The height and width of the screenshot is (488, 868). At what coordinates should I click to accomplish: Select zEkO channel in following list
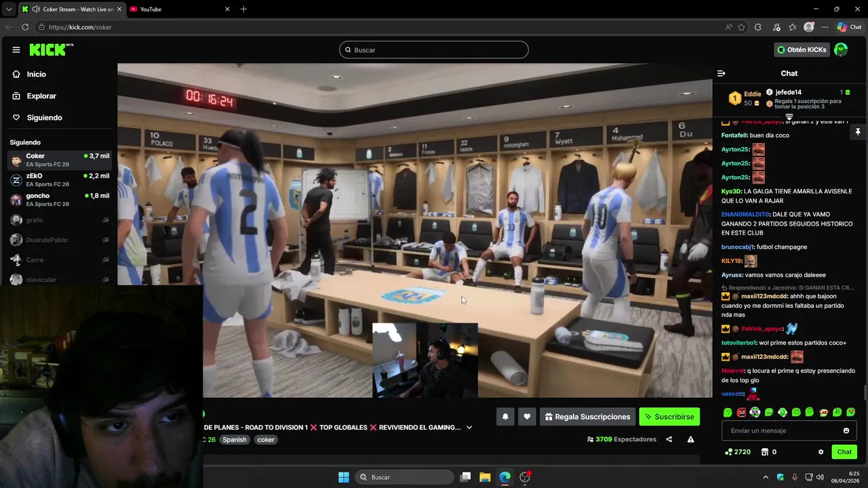pyautogui.click(x=60, y=180)
